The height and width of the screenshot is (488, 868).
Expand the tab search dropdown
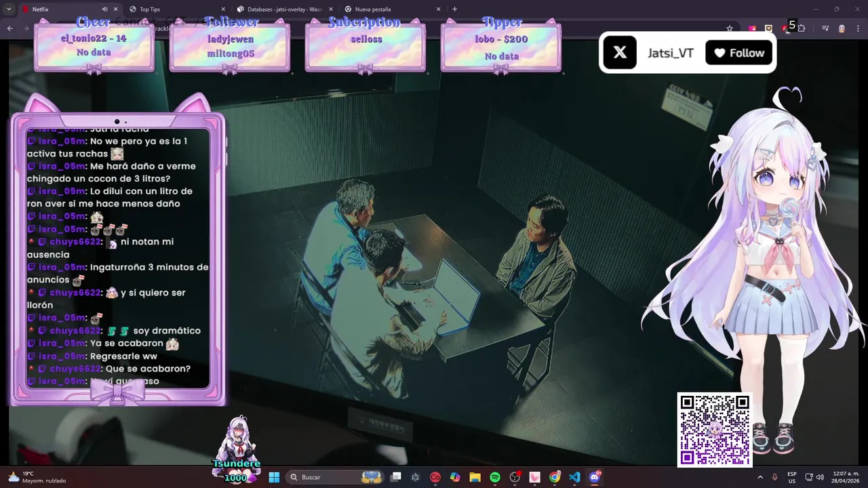(9, 9)
